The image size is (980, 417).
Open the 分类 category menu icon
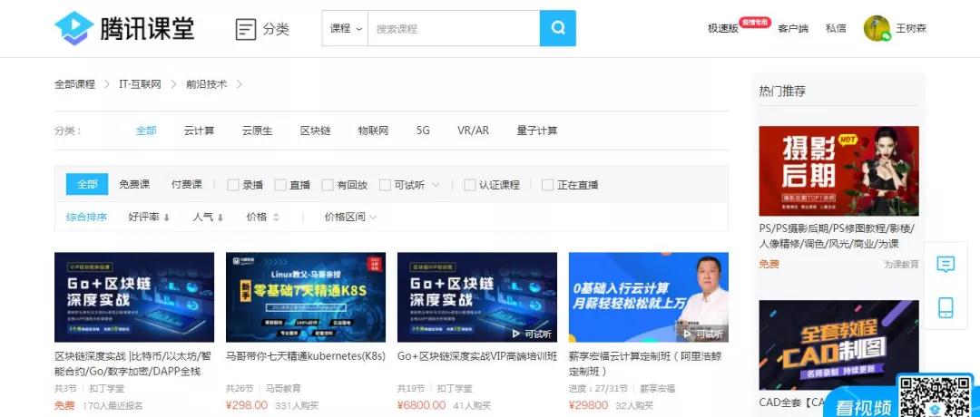pyautogui.click(x=245, y=29)
